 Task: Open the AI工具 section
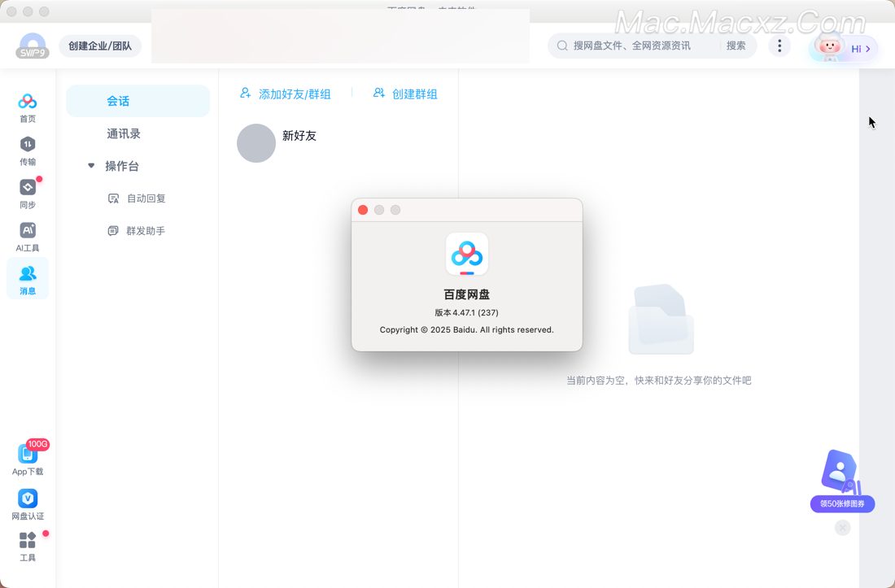click(28, 237)
